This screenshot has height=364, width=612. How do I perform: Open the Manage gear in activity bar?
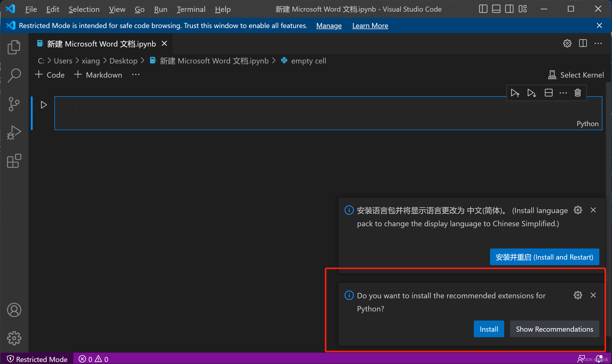(14, 338)
